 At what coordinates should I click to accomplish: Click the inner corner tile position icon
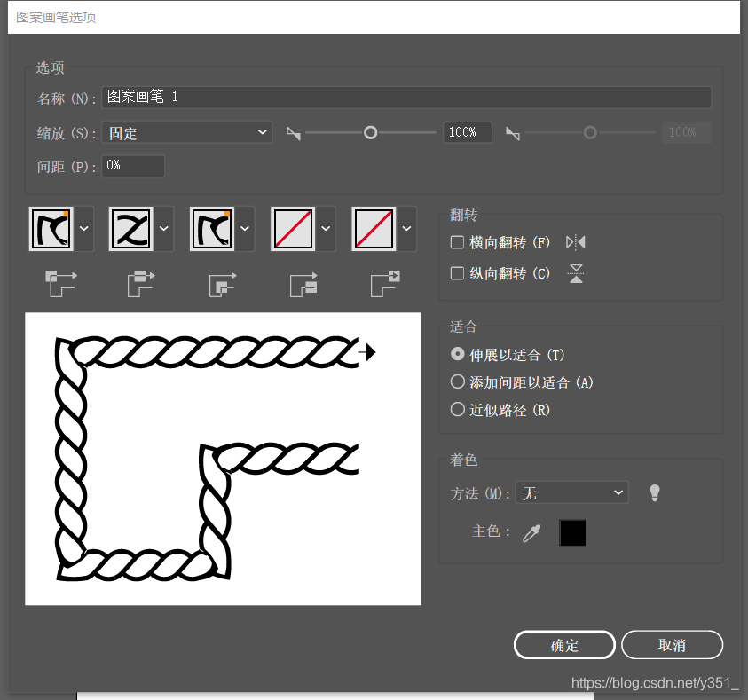[223, 283]
